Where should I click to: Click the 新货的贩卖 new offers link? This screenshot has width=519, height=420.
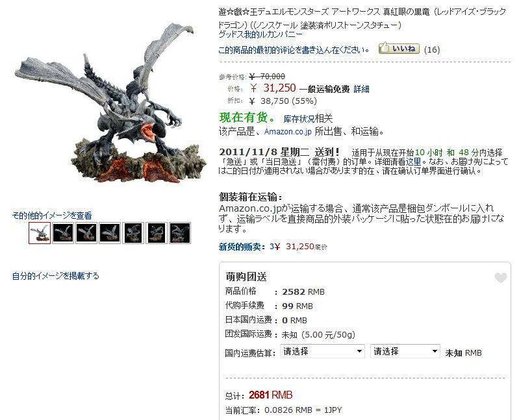[x=242, y=247]
